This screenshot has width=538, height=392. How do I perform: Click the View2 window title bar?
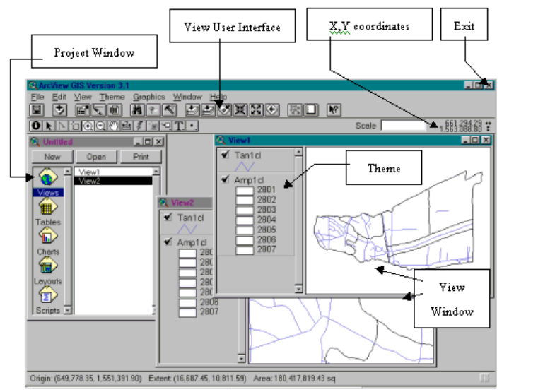pyautogui.click(x=185, y=203)
